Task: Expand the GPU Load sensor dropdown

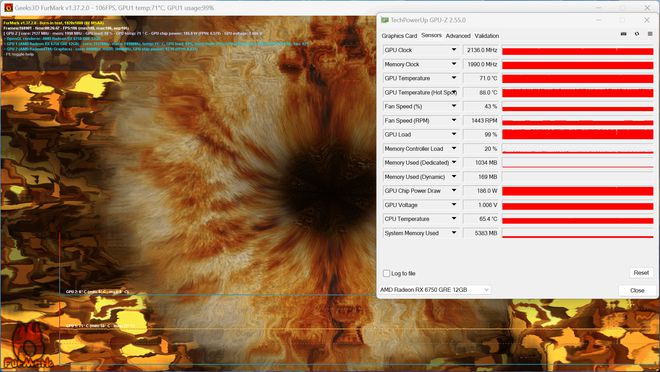Action: click(454, 135)
